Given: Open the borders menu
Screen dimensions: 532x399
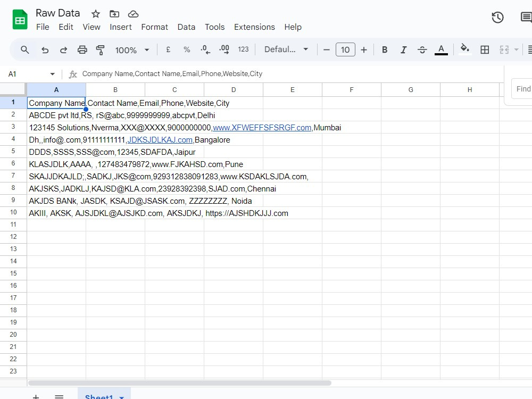Looking at the screenshot, I should click(x=485, y=50).
